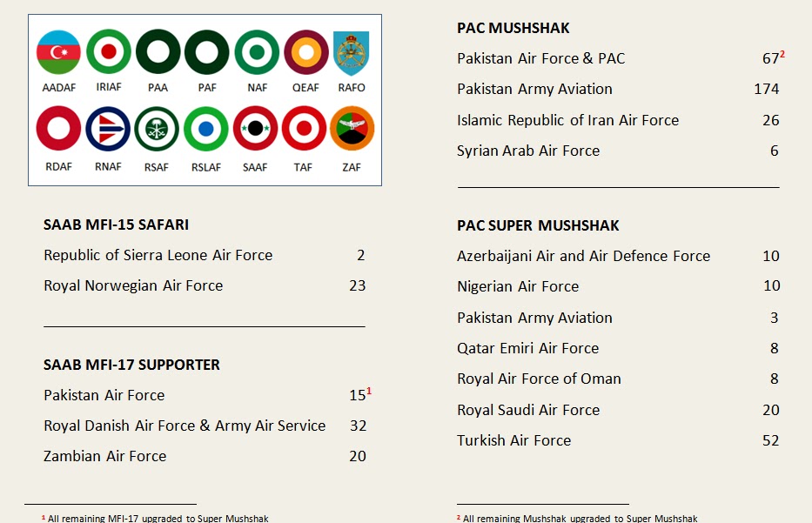Click the TAF red and white roundel
The image size is (812, 523).
[304, 129]
